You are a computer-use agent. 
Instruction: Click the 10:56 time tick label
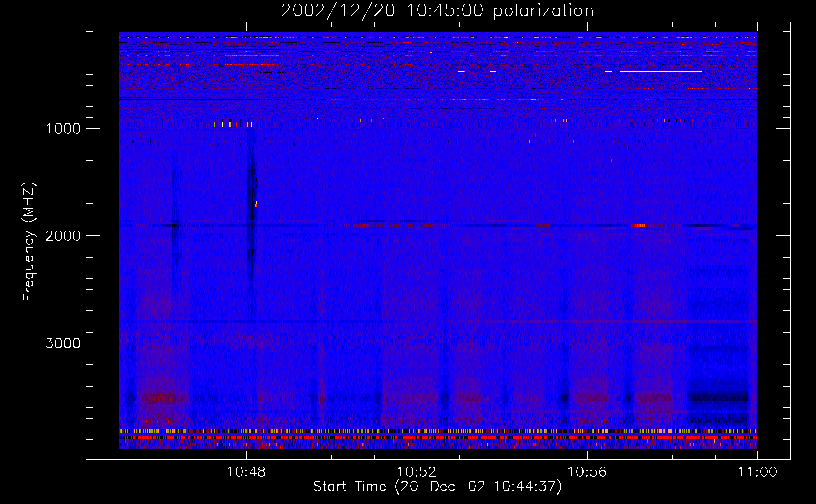point(587,472)
